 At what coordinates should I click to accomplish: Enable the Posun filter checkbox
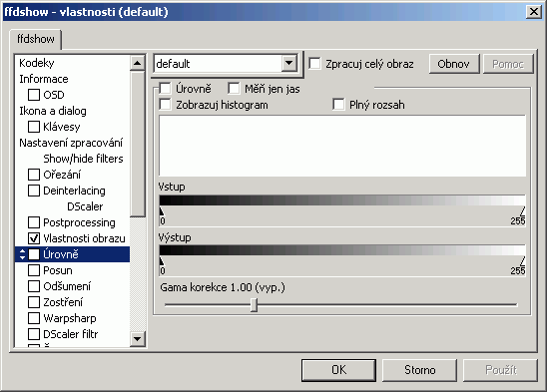[34, 270]
